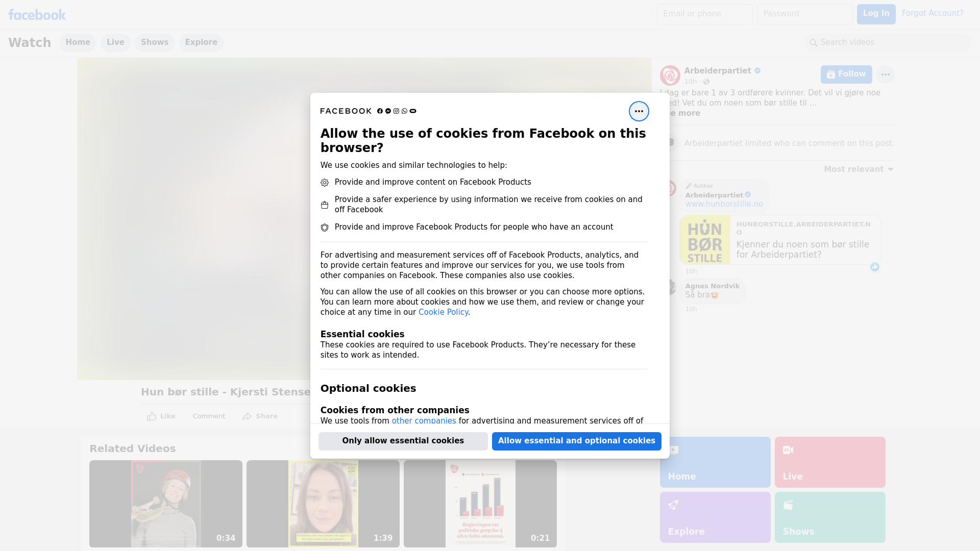Follow the Arbeiderpartiet page
Image resolution: width=980 pixels, height=551 pixels.
(846, 74)
